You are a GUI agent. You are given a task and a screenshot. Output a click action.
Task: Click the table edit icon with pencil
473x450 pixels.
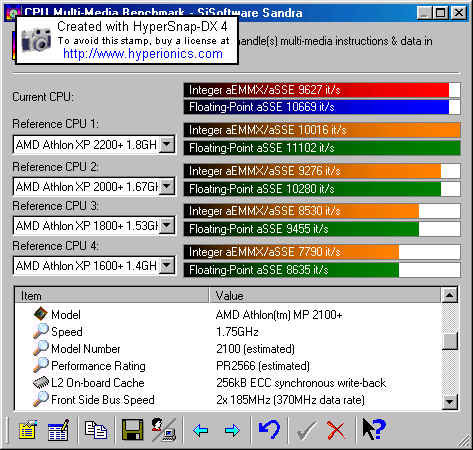(x=59, y=430)
